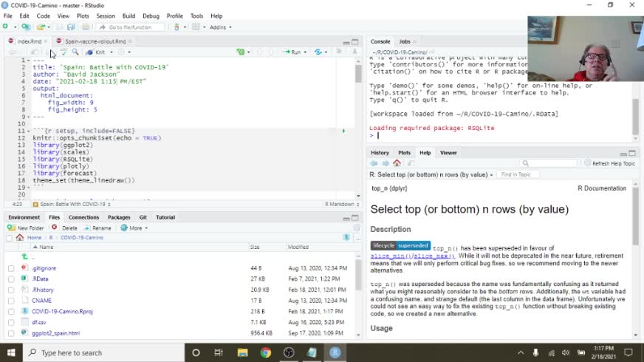Click the Save all documents icon
This screenshot has height=362, width=644.
tap(71, 27)
